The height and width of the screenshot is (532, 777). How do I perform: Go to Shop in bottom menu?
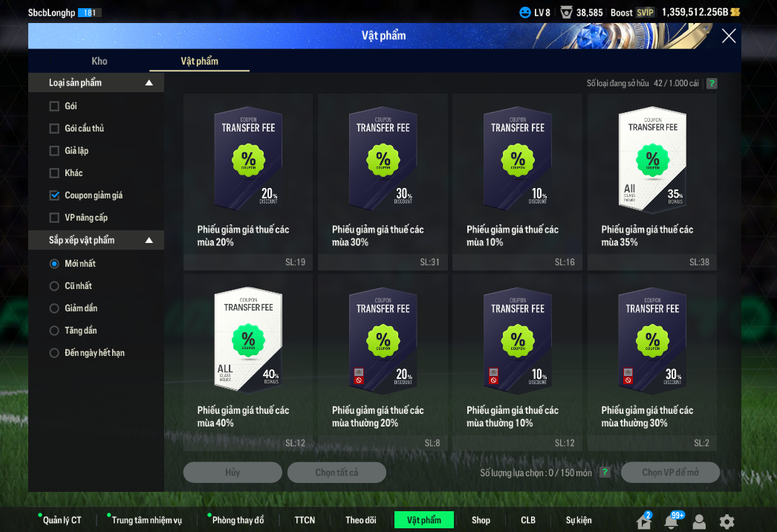tap(481, 520)
